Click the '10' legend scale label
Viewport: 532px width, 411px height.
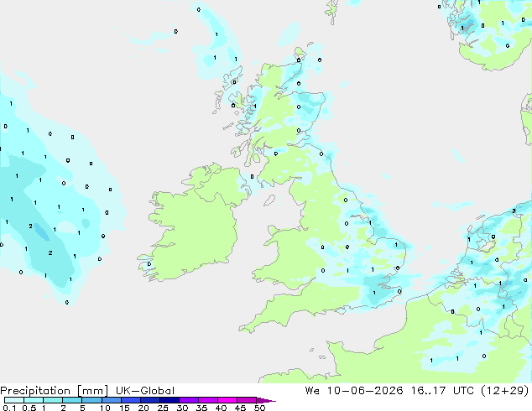click(105, 408)
